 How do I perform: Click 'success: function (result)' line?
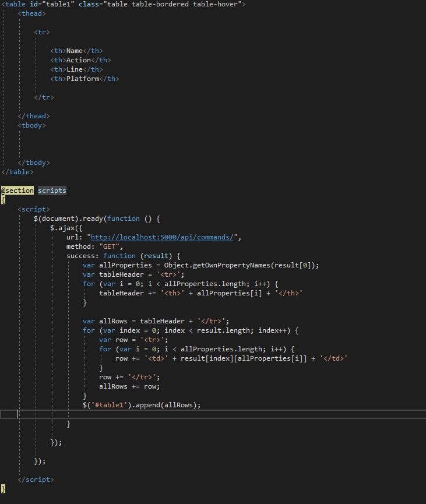pyautogui.click(x=124, y=256)
